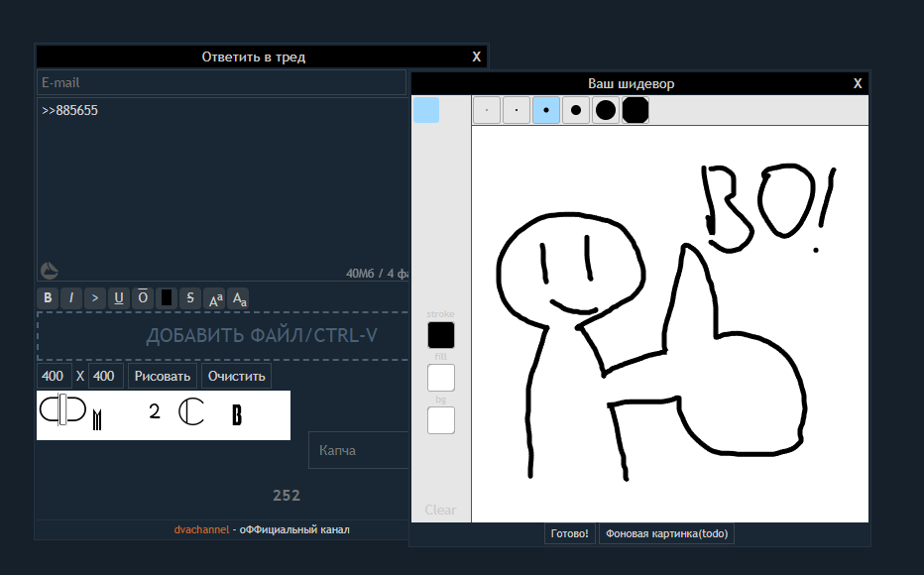Image resolution: width=924 pixels, height=575 pixels.
Task: Open the white fill color swatch
Action: pos(441,378)
